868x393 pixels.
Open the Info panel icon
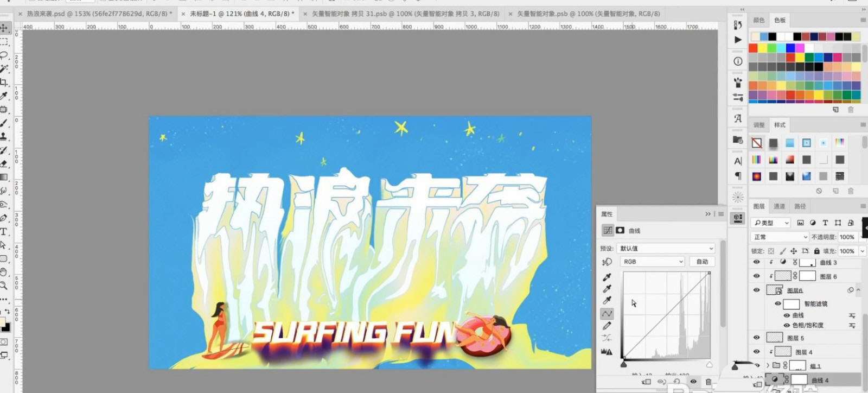(x=738, y=61)
